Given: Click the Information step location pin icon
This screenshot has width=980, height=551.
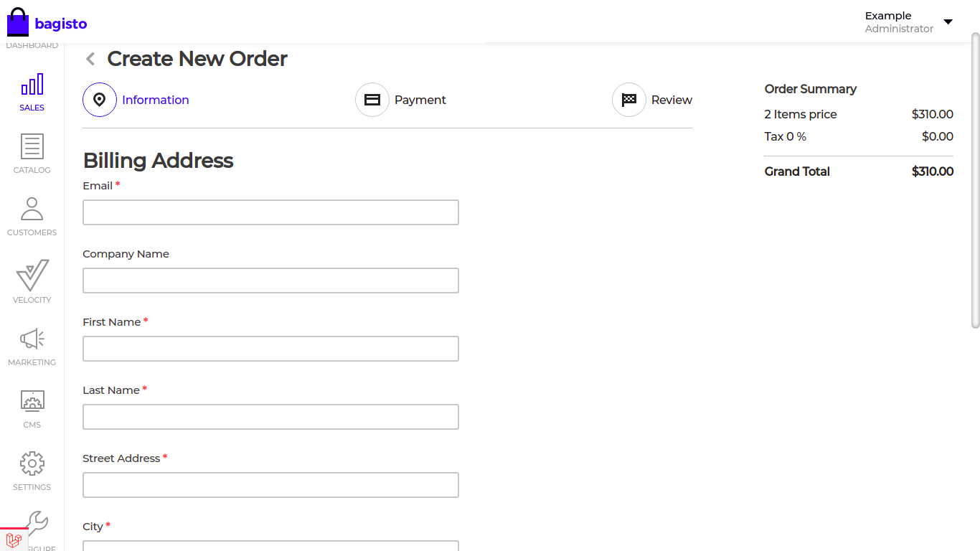Looking at the screenshot, I should click(99, 100).
